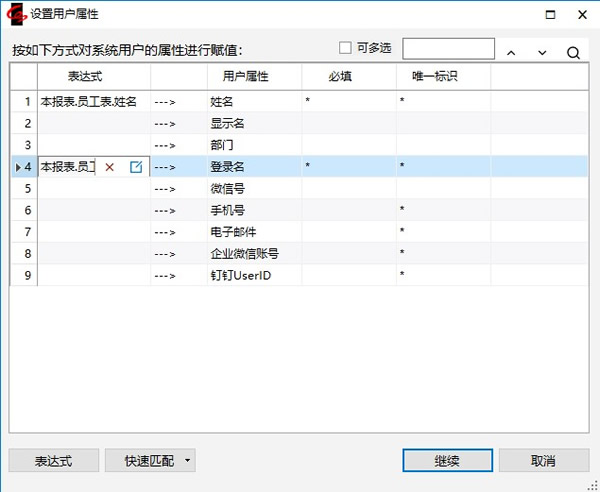Maximize the 设置用户属性 window
Screen dimensions: 600x492
click(x=550, y=14)
